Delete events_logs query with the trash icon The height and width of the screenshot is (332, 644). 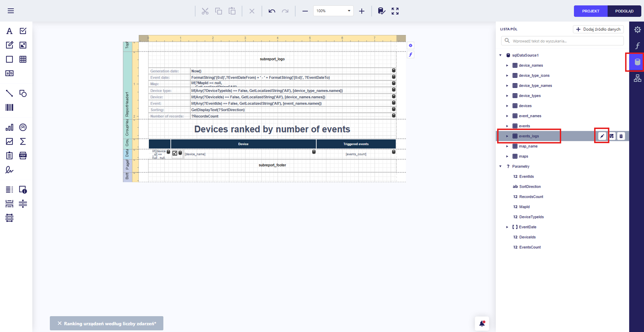(x=621, y=136)
